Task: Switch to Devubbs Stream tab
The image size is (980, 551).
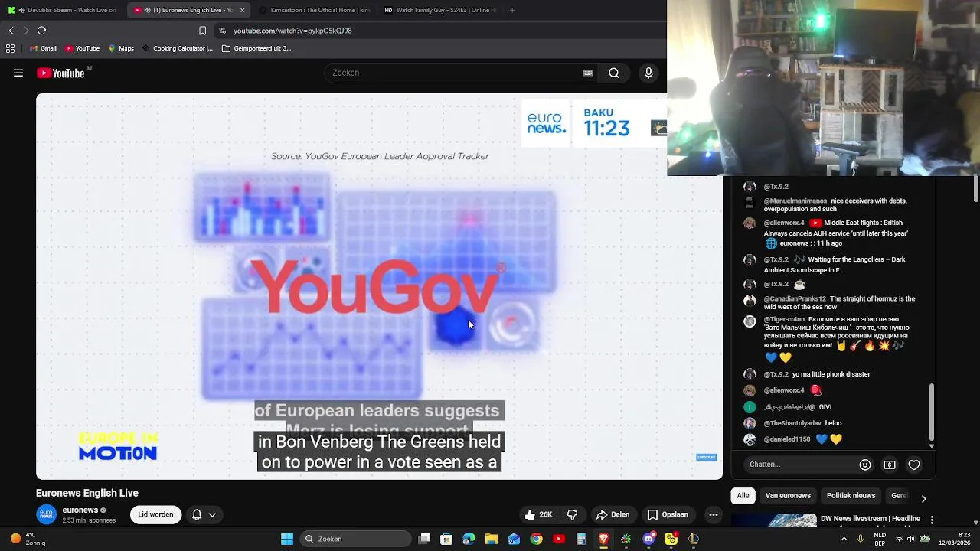Action: point(63,10)
